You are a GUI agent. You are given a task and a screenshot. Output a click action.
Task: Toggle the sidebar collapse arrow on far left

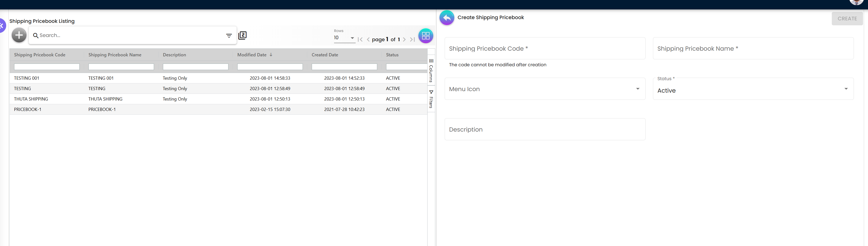point(2,26)
